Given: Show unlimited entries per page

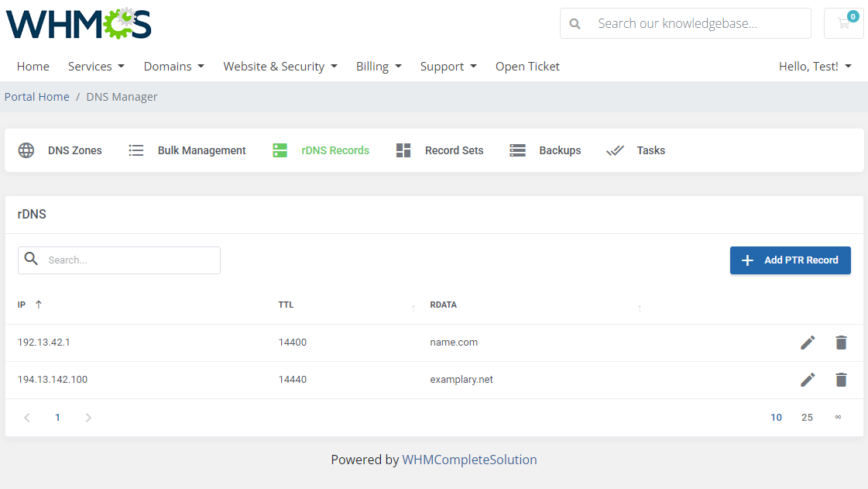Looking at the screenshot, I should click(x=838, y=417).
